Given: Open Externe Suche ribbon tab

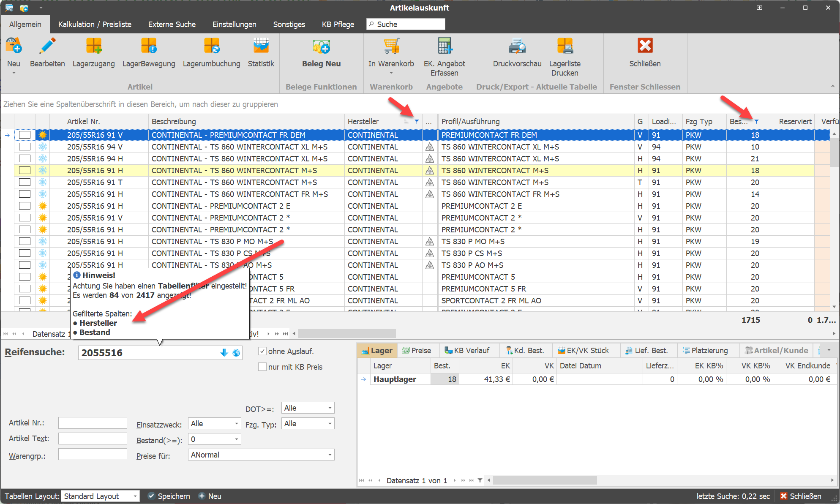Looking at the screenshot, I should (x=172, y=25).
